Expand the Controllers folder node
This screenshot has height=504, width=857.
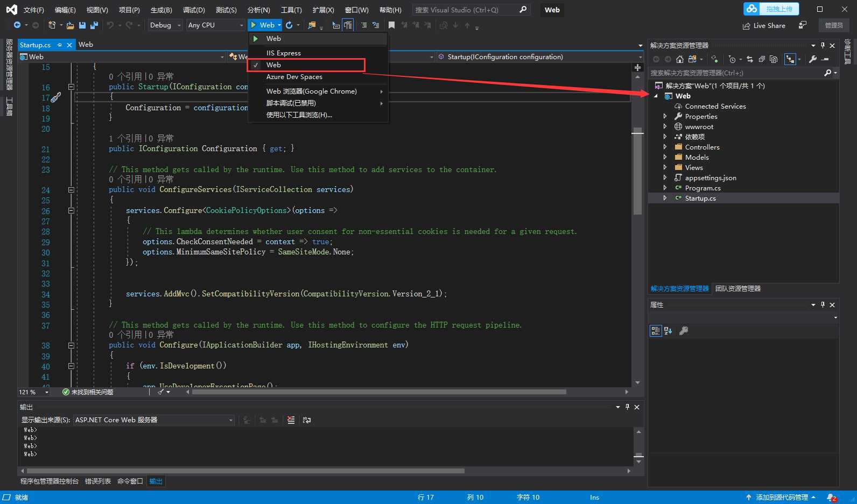pyautogui.click(x=665, y=147)
